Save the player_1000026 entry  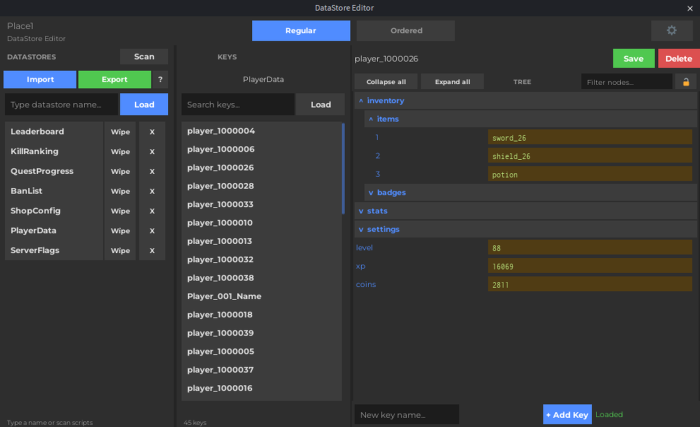pyautogui.click(x=633, y=59)
